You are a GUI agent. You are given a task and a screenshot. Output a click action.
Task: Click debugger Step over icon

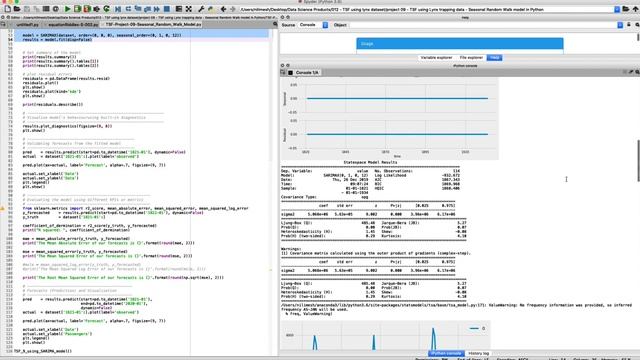coord(128,9)
